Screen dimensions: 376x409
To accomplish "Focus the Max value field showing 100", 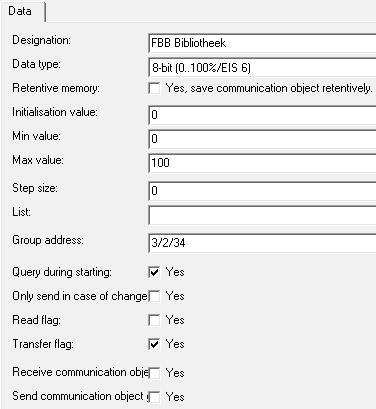I will 262,163.
